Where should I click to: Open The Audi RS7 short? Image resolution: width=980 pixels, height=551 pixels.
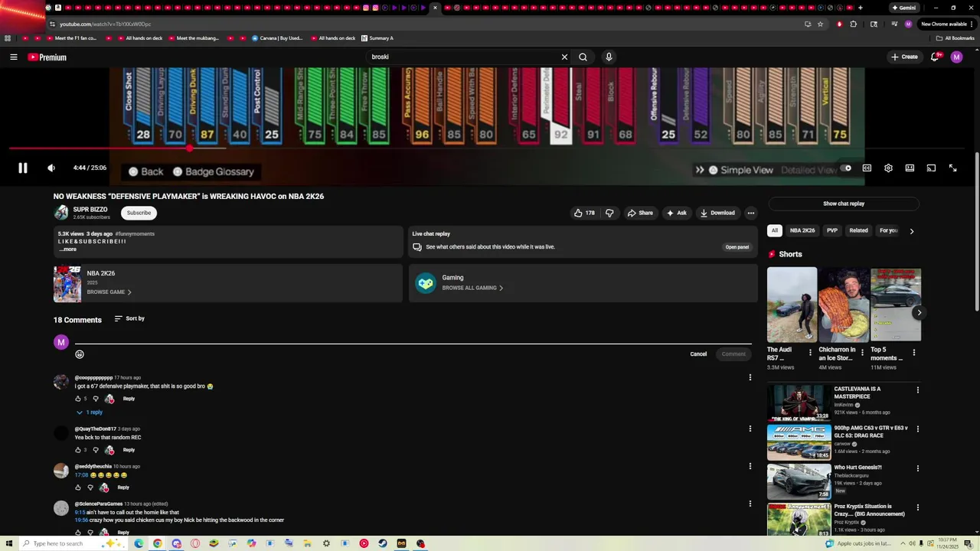coord(792,305)
